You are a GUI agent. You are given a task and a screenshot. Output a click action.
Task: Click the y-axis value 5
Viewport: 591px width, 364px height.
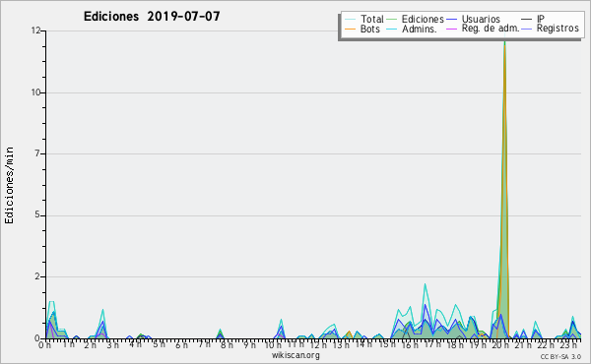click(x=37, y=214)
